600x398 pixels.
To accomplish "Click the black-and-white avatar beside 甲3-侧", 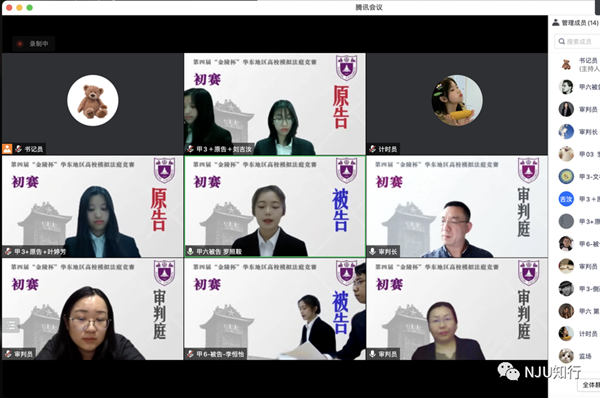I will [566, 289].
